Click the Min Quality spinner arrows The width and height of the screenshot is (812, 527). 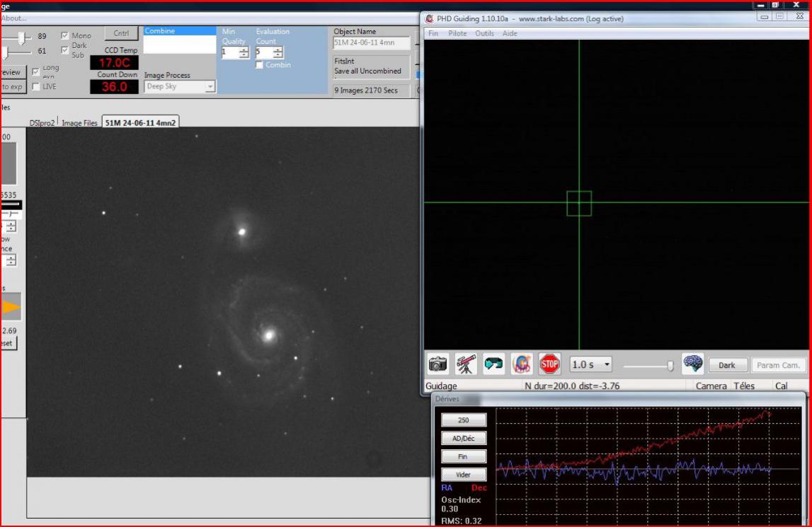[244, 53]
